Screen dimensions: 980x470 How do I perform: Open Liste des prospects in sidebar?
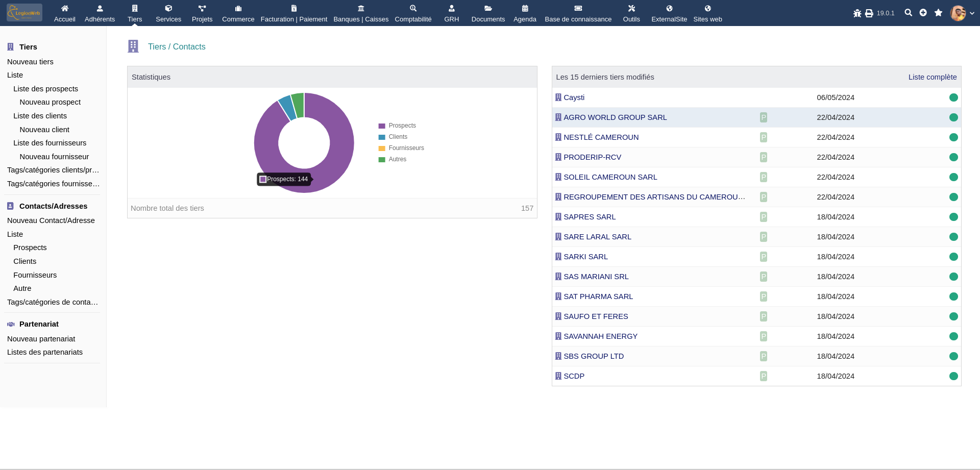click(x=45, y=89)
